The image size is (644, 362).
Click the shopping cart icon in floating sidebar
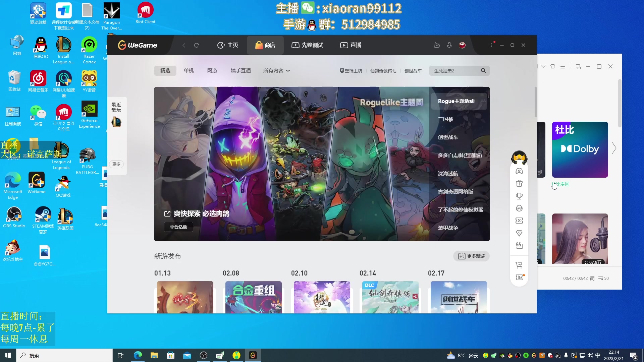tap(519, 265)
